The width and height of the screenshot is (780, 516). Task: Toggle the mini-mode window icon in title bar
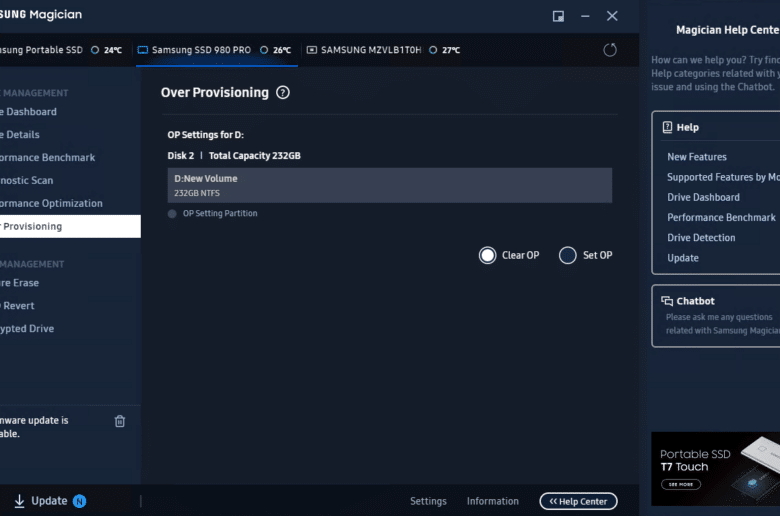(558, 16)
